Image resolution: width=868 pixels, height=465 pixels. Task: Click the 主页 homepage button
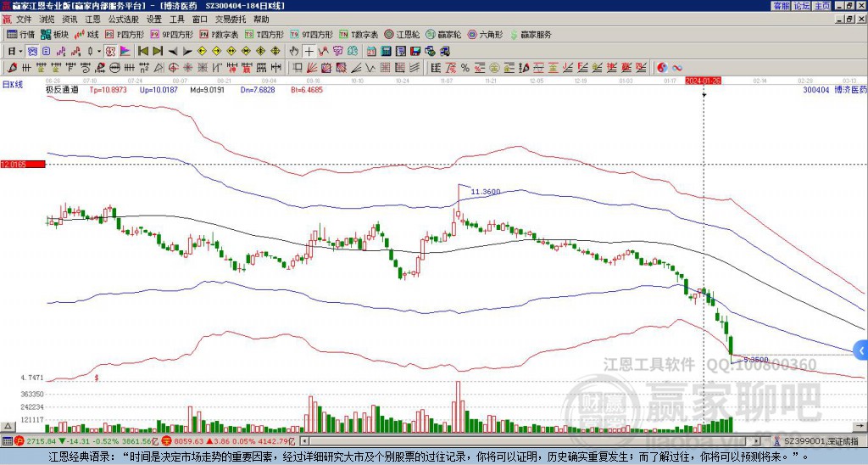[x=821, y=5]
